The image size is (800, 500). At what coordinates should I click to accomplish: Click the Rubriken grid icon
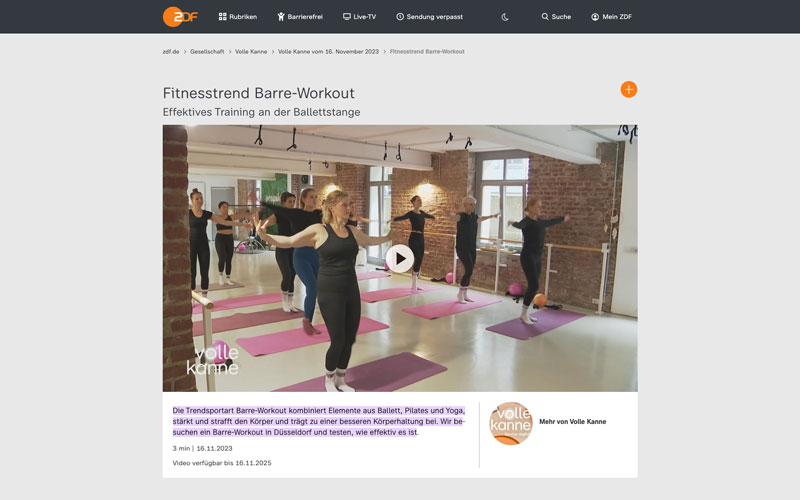click(222, 17)
